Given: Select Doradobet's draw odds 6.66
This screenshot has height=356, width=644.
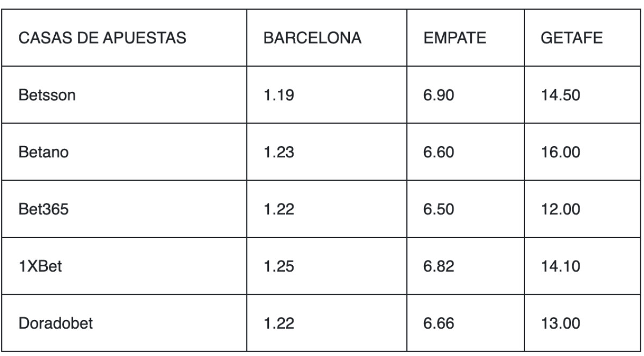Looking at the screenshot, I should click(x=439, y=324).
